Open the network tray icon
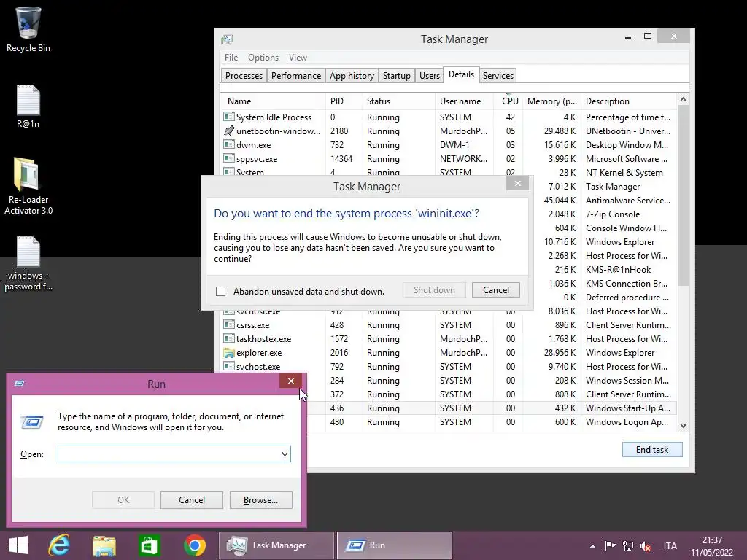This screenshot has width=747, height=560. [628, 545]
